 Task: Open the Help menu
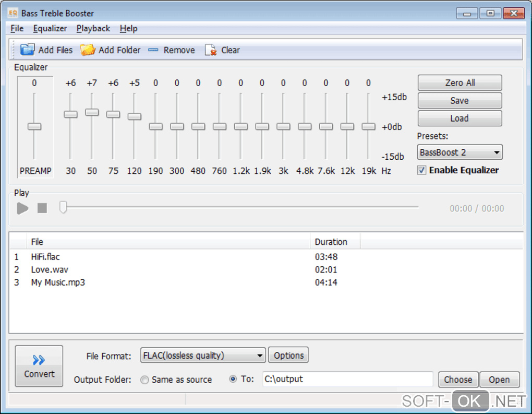point(129,29)
